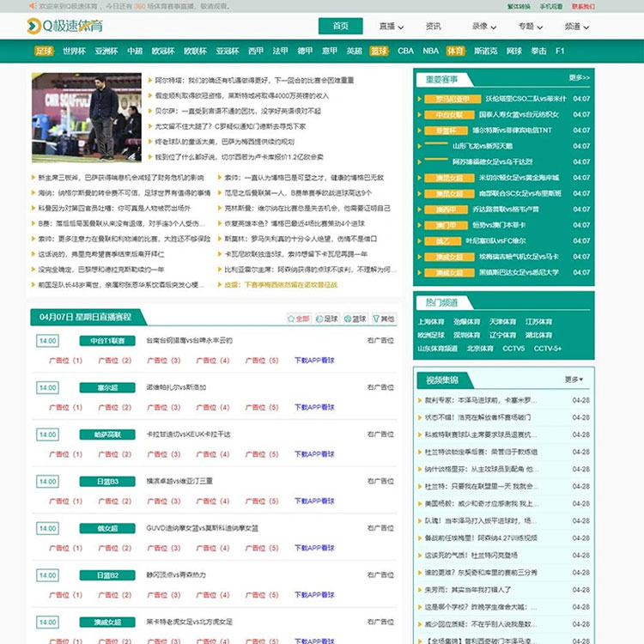Select CBA in the green category bar
This screenshot has width=644, height=644.
(405, 51)
